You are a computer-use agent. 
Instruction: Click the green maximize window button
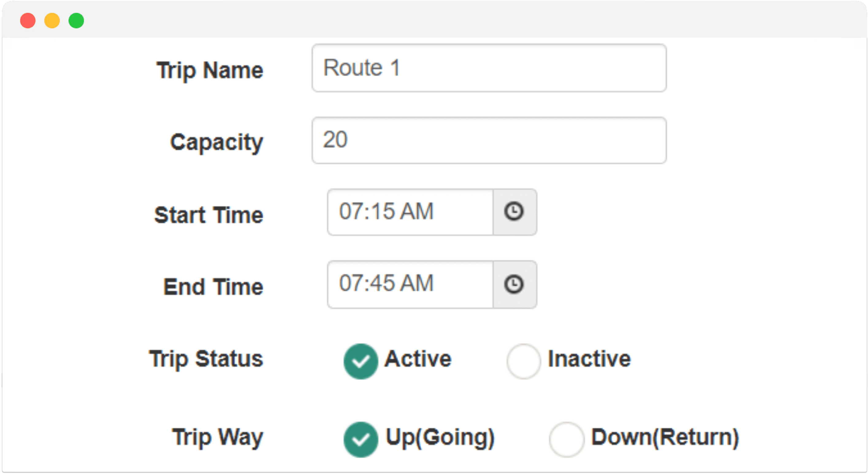pos(76,21)
